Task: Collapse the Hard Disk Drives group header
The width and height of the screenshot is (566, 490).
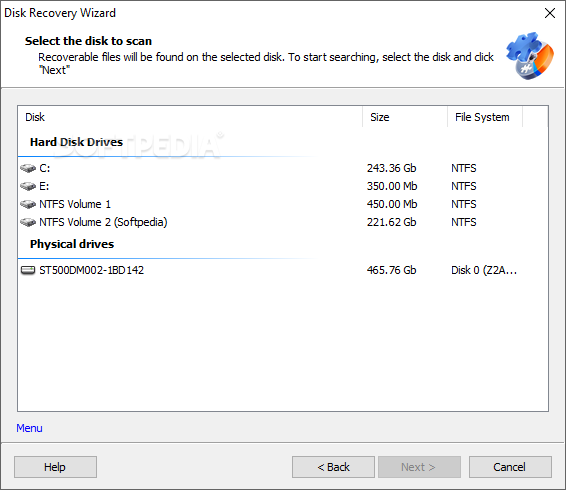Action: click(76, 142)
